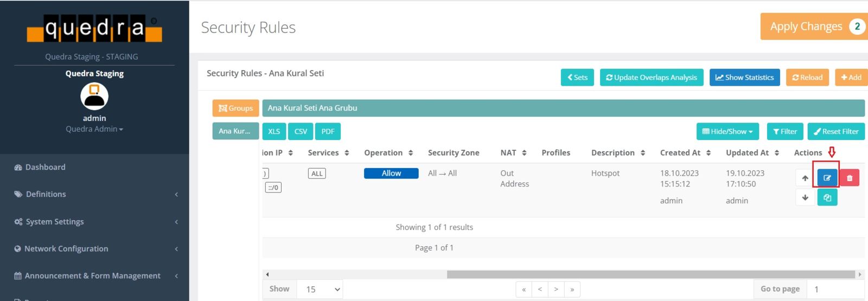The image size is (868, 301).
Task: Export the rules as PDF
Action: coord(328,131)
